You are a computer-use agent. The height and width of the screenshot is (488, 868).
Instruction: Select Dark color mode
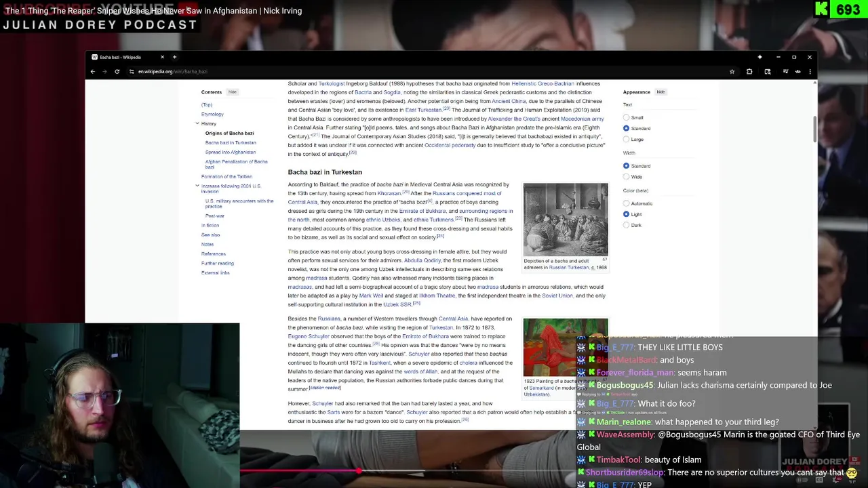point(627,225)
